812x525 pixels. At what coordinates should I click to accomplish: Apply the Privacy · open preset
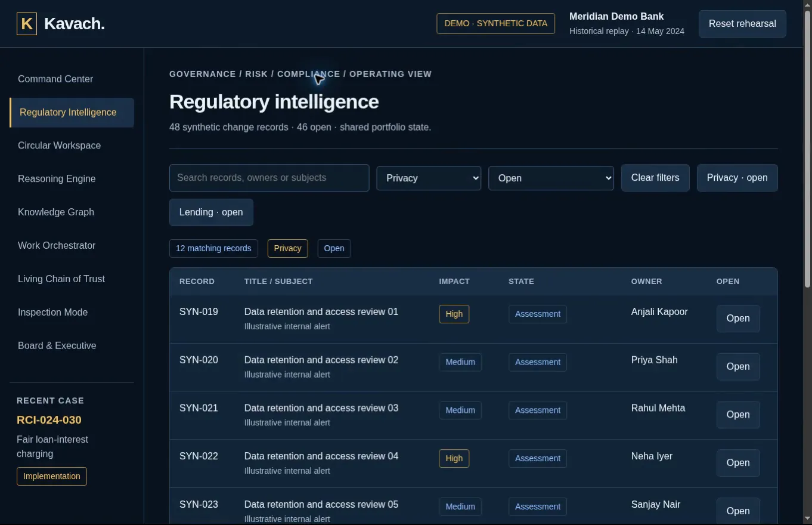pos(737,178)
